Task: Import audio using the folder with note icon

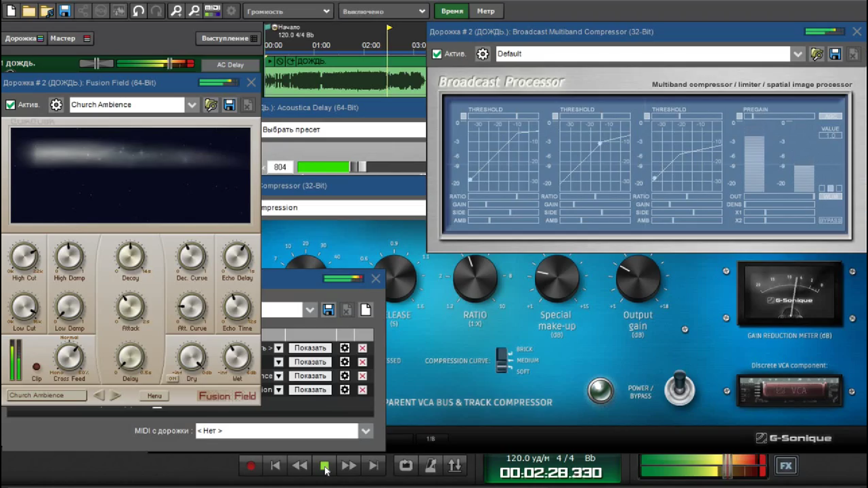Action: (x=47, y=11)
